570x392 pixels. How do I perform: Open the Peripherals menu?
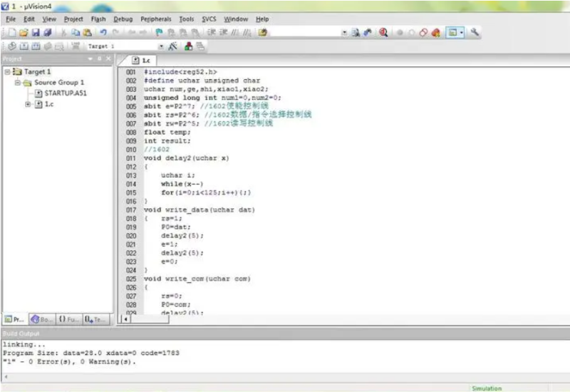(x=156, y=19)
